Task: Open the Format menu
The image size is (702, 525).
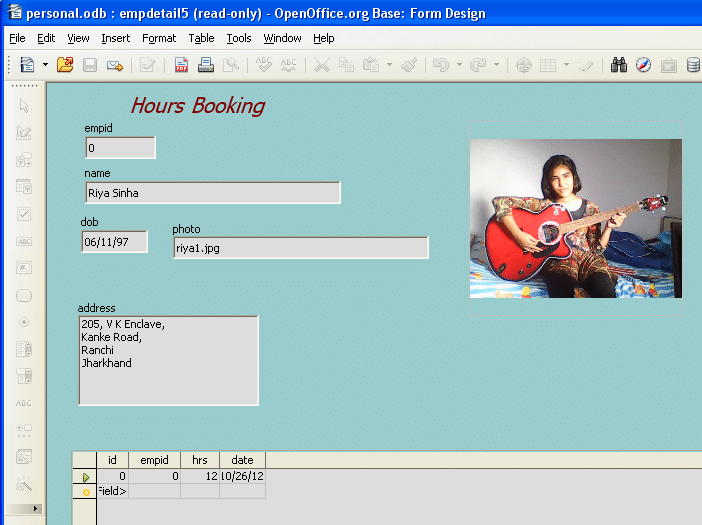Action: pos(158,38)
